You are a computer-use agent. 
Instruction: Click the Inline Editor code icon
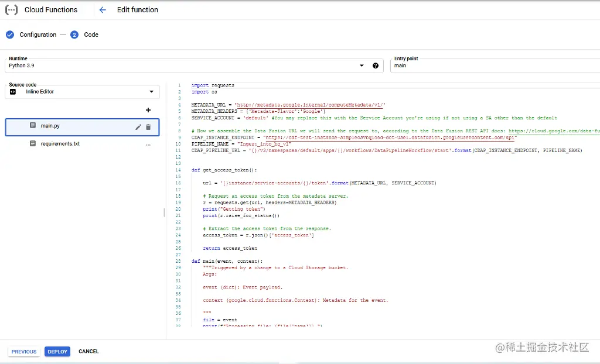[13, 92]
